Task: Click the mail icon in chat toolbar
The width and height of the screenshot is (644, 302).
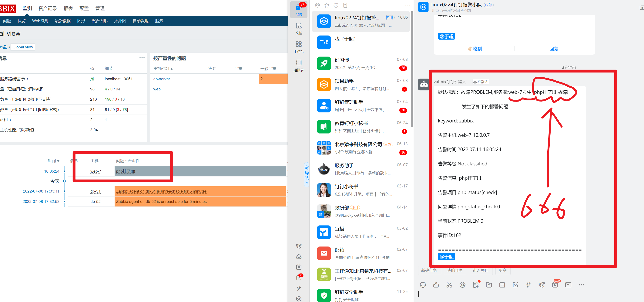Action: click(568, 285)
